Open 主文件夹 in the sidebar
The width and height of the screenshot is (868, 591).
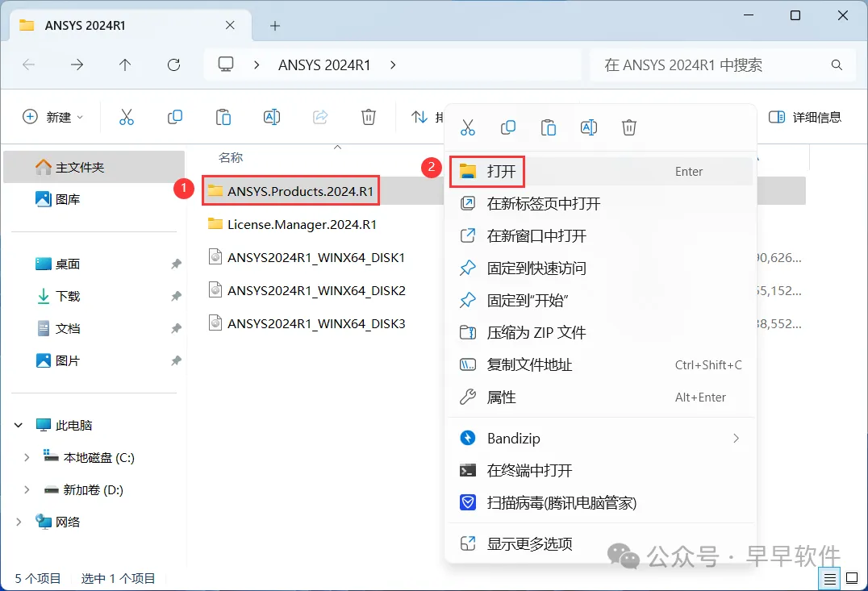pyautogui.click(x=94, y=167)
